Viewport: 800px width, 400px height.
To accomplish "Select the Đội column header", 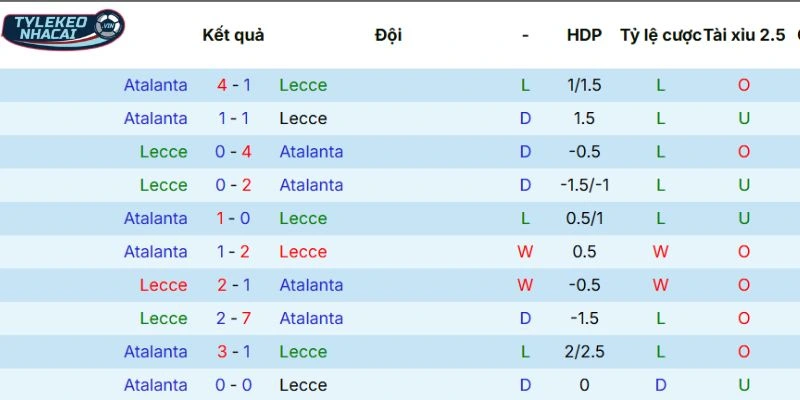I will tap(388, 35).
